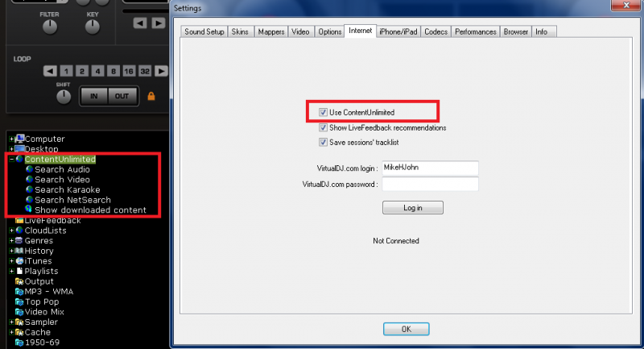644x349 pixels.
Task: Click the ContentUnlimited globe icon
Action: pos(19,159)
